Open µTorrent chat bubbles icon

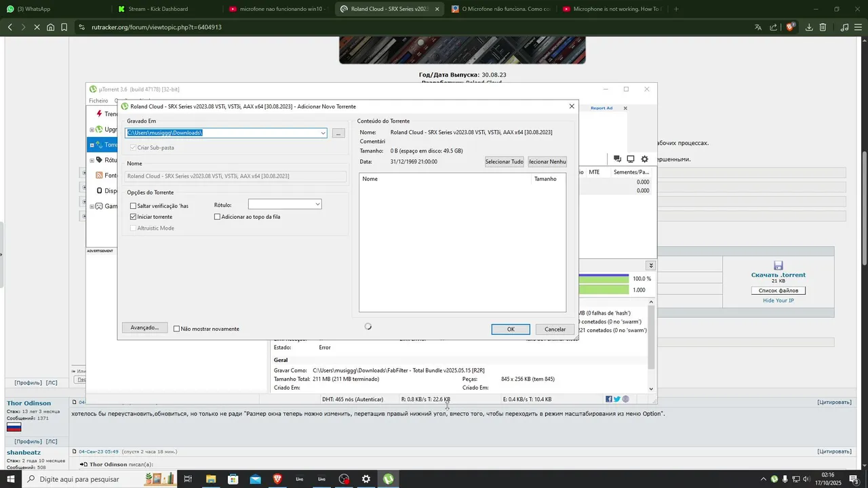point(617,159)
